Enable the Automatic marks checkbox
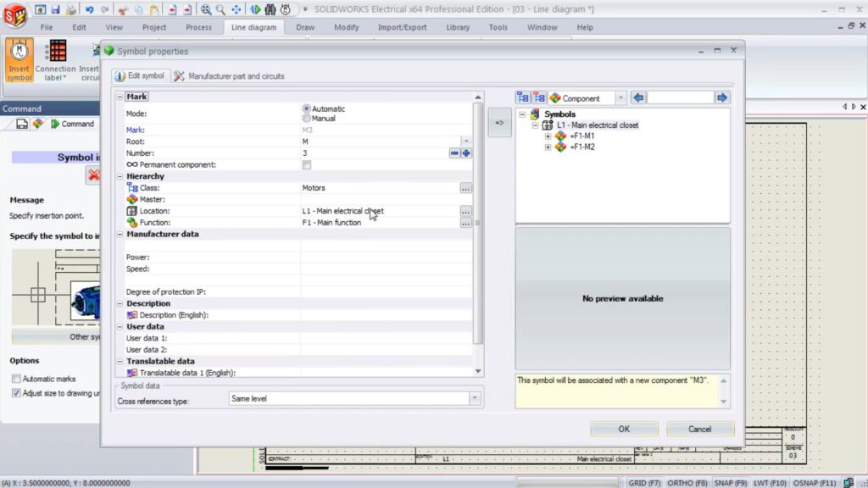The image size is (868, 488). (16, 379)
